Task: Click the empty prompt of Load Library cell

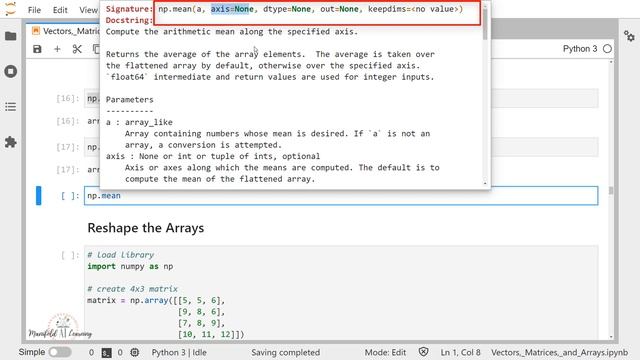Action: pos(70,255)
